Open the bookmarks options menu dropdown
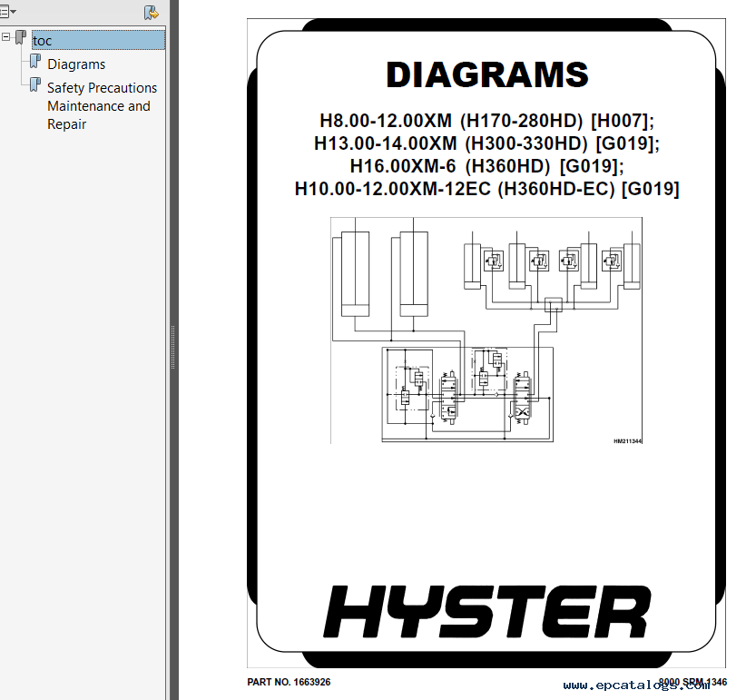756x700 pixels. coord(7,12)
